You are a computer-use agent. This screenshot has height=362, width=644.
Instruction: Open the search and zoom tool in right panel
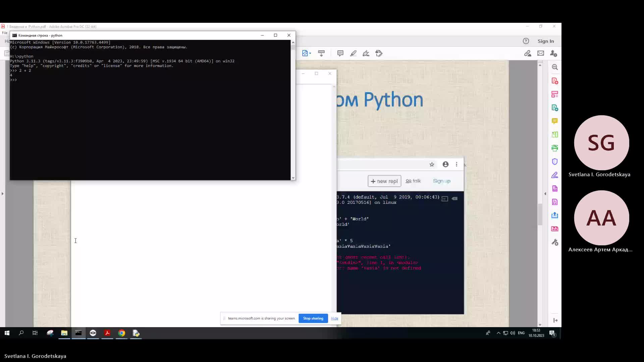point(555,67)
